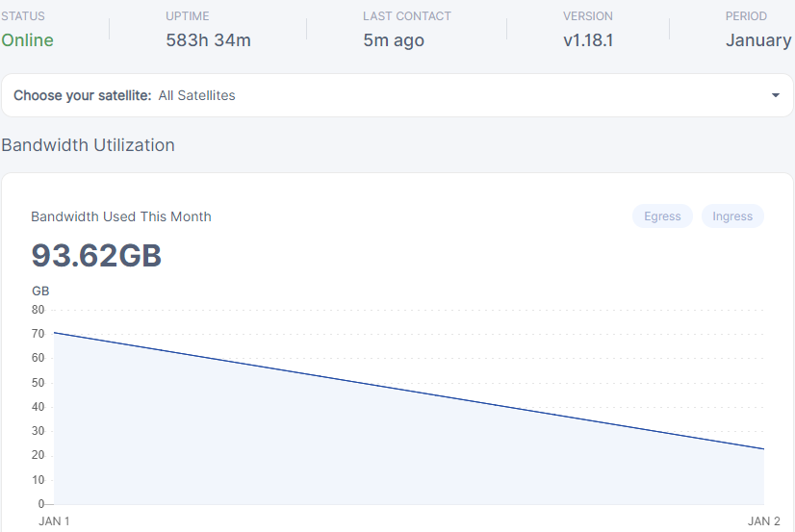Image resolution: width=795 pixels, height=532 pixels.
Task: Open the All Satellites selector
Action: pyautogui.click(x=196, y=95)
